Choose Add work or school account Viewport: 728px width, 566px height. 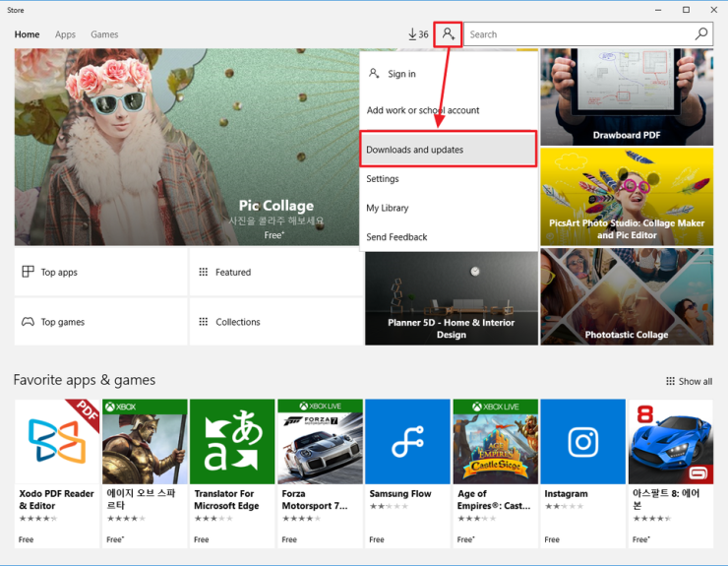coord(449,110)
